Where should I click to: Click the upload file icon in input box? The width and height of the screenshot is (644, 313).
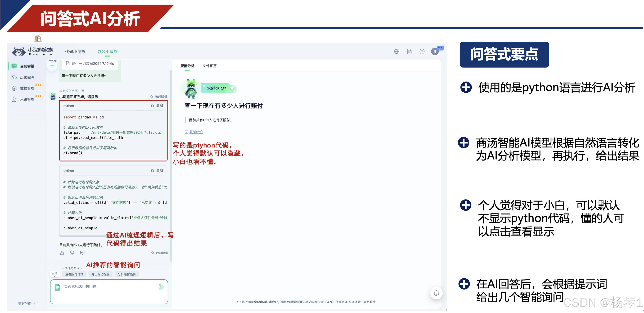tap(57, 287)
